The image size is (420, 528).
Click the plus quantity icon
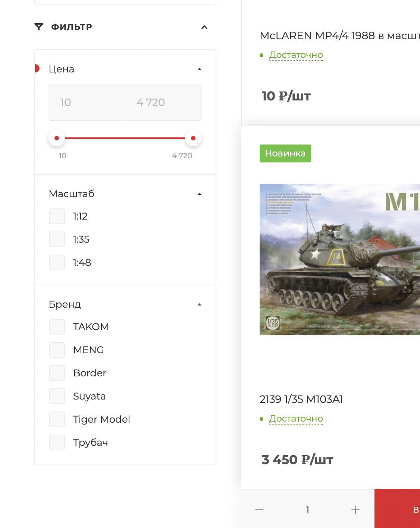355,510
